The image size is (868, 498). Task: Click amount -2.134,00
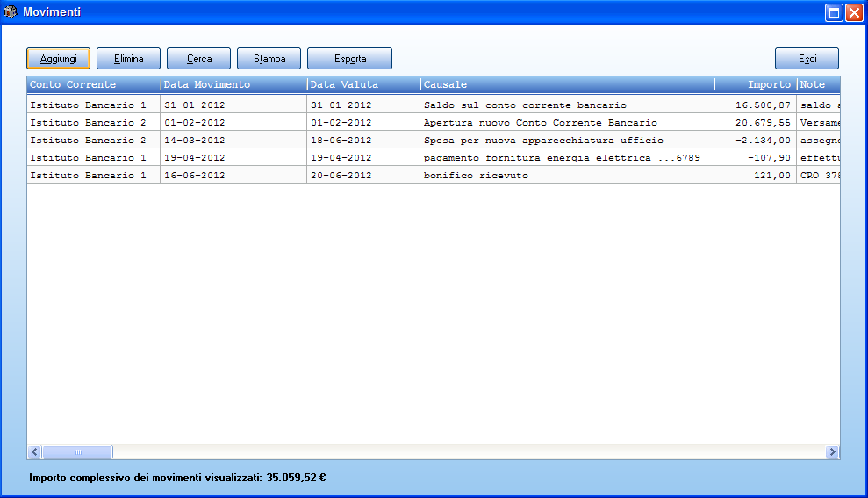(755, 141)
